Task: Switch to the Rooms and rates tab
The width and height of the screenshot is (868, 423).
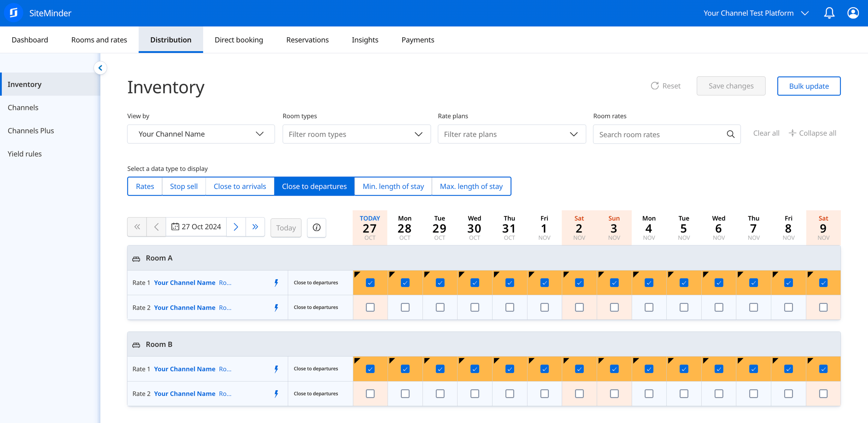Action: [99, 40]
